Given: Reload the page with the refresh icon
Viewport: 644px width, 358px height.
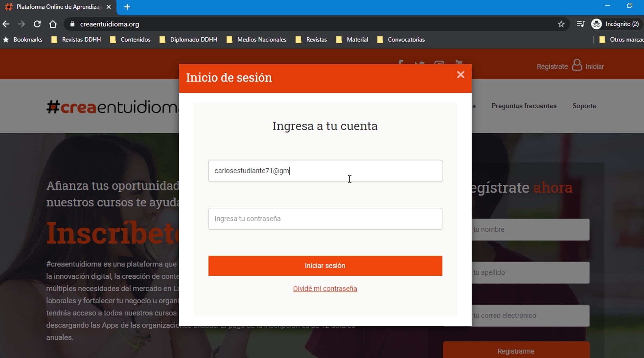Looking at the screenshot, I should pyautogui.click(x=37, y=24).
